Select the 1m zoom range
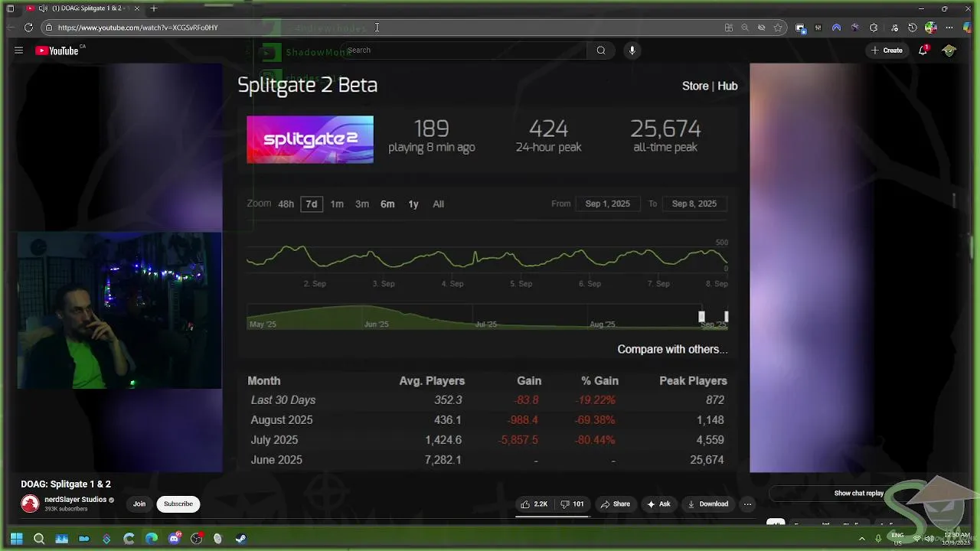Screen dimensions: 980x551 (337, 204)
